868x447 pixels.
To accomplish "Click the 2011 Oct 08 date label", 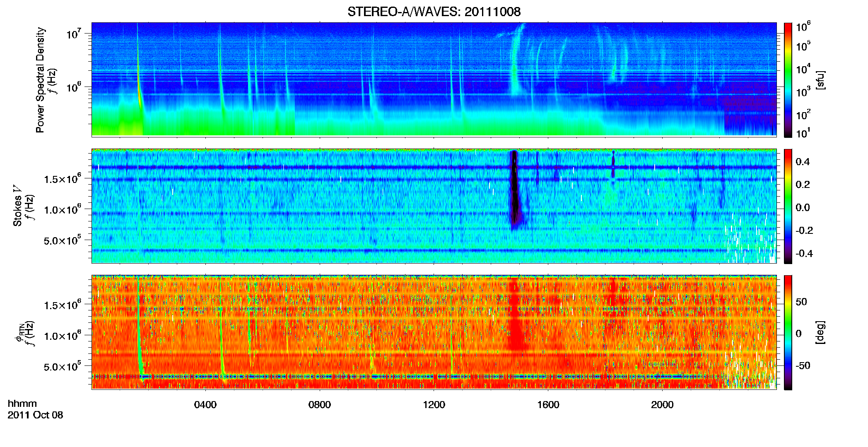I will point(35,415).
